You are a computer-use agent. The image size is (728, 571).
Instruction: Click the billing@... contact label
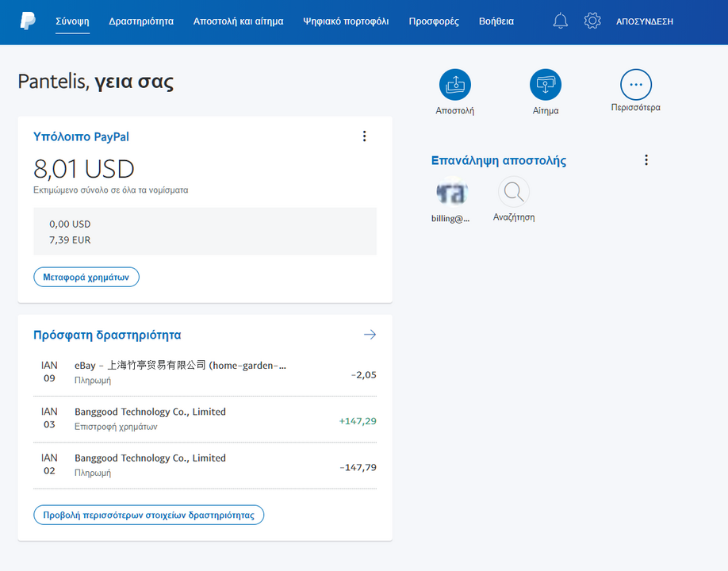click(450, 219)
